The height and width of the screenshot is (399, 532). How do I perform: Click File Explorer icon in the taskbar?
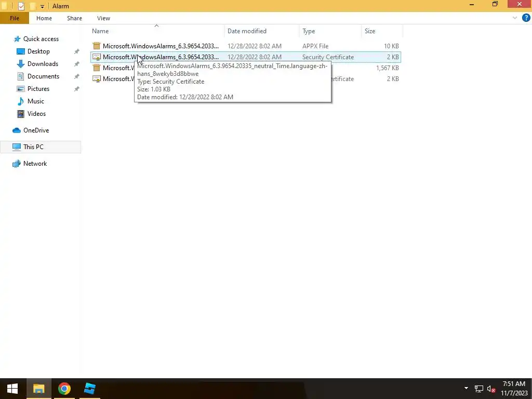(x=38, y=389)
